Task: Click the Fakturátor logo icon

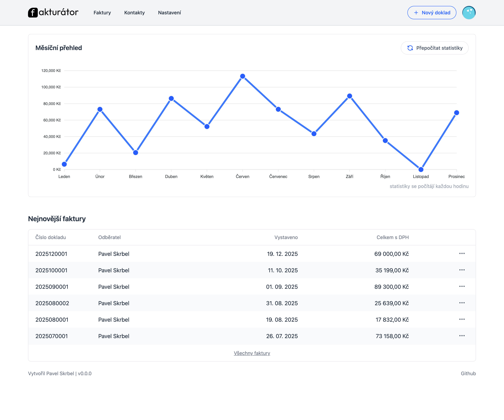Action: (33, 12)
